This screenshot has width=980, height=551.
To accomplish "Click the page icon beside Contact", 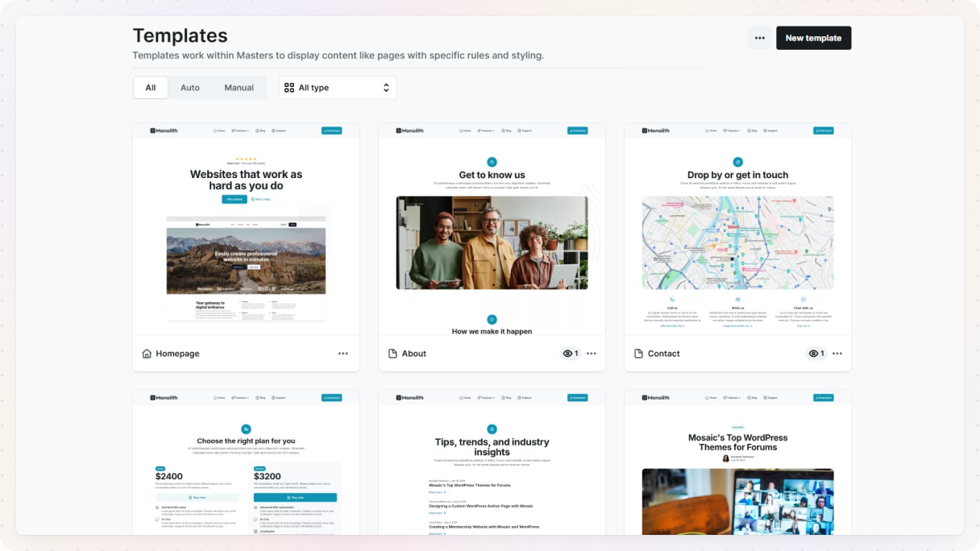I will [x=638, y=354].
